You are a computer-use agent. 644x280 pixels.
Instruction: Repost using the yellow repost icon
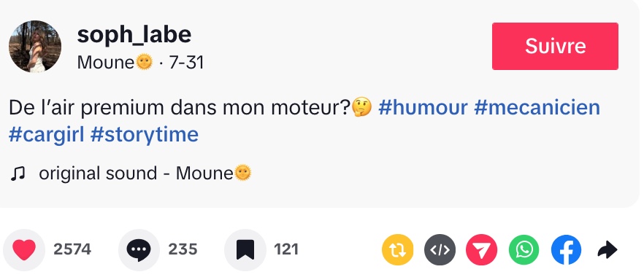pos(397,249)
